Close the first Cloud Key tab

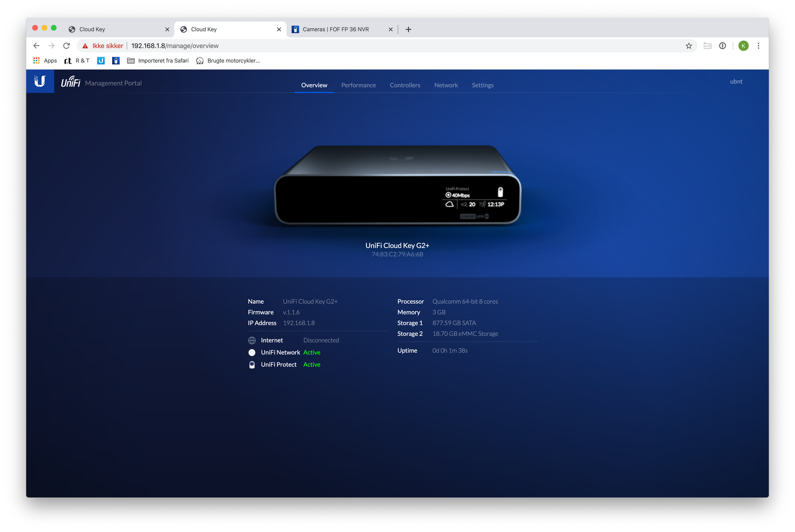coord(167,29)
